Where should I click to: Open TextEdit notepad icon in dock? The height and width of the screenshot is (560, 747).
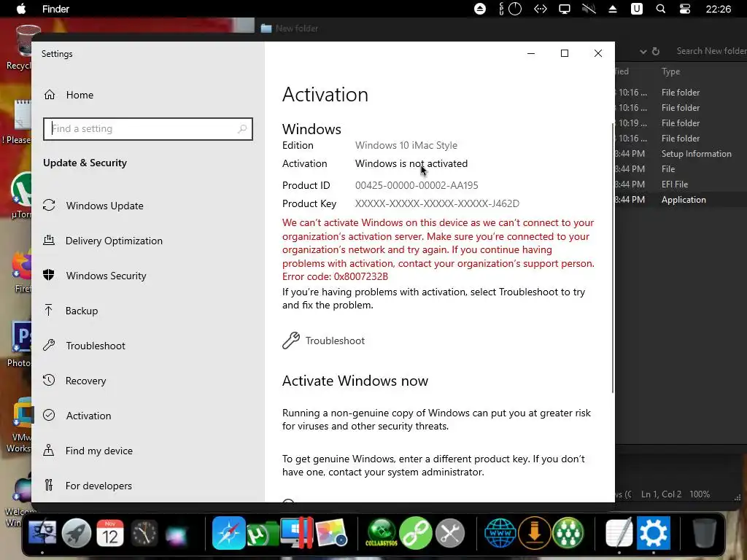coord(619,532)
